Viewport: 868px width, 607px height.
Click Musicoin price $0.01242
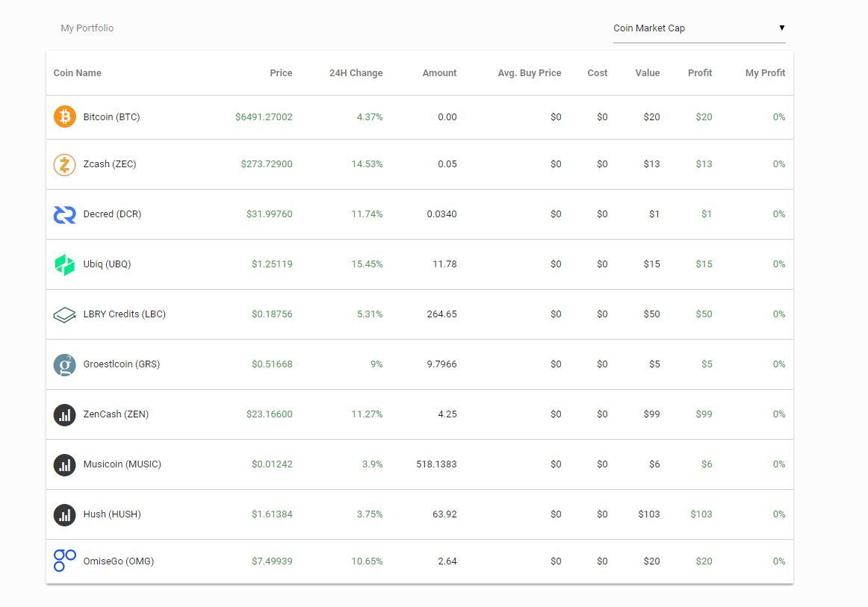click(x=273, y=464)
